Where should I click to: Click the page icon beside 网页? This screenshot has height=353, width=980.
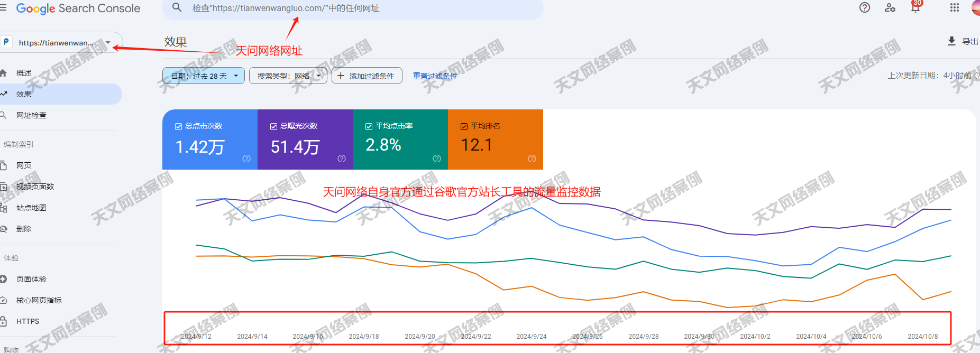(x=3, y=165)
